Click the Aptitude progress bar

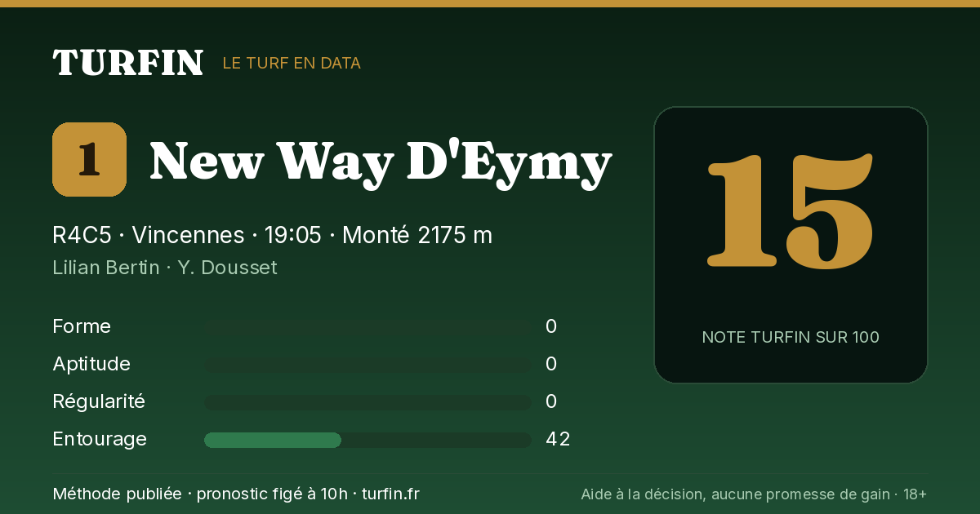coord(367,365)
